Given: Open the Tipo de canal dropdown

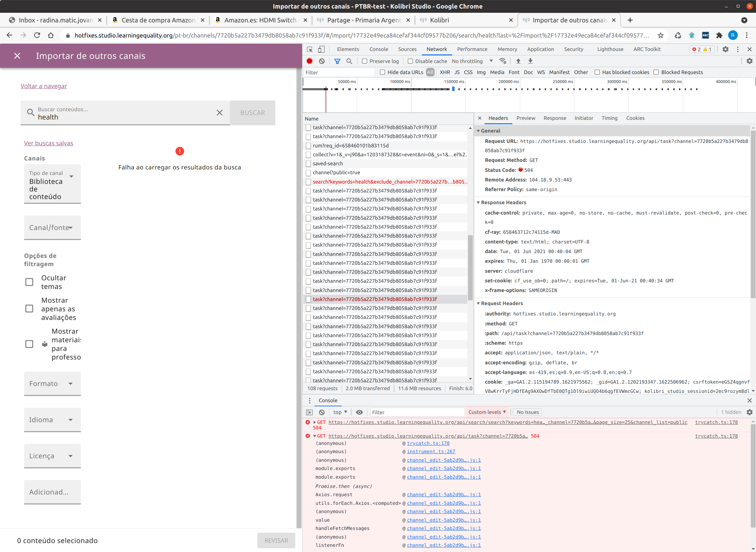Looking at the screenshot, I should click(52, 184).
